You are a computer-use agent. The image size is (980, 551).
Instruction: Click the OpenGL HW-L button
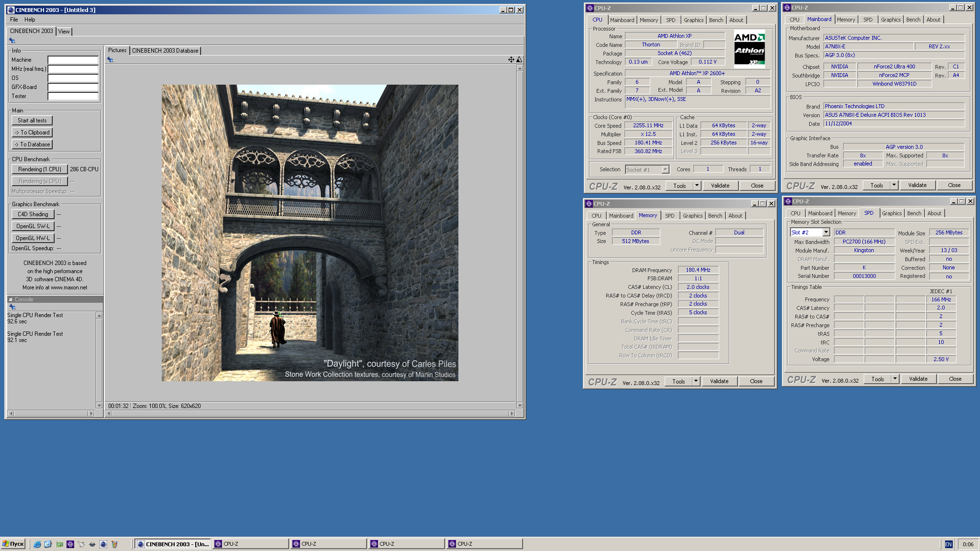click(x=33, y=238)
